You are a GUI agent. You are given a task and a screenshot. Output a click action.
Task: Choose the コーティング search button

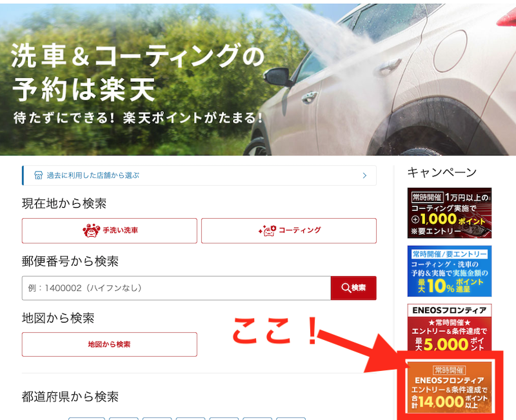click(289, 231)
